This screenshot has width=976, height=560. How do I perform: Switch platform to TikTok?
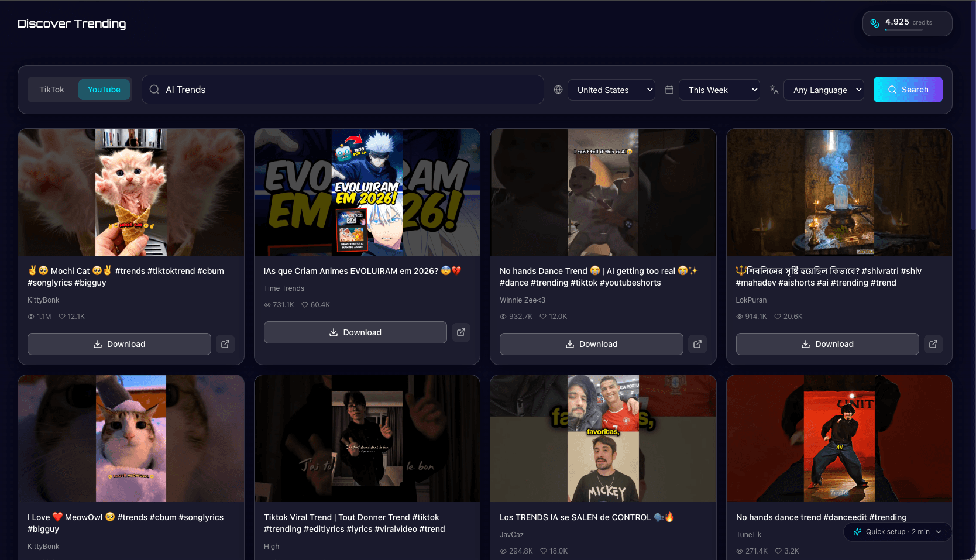51,90
